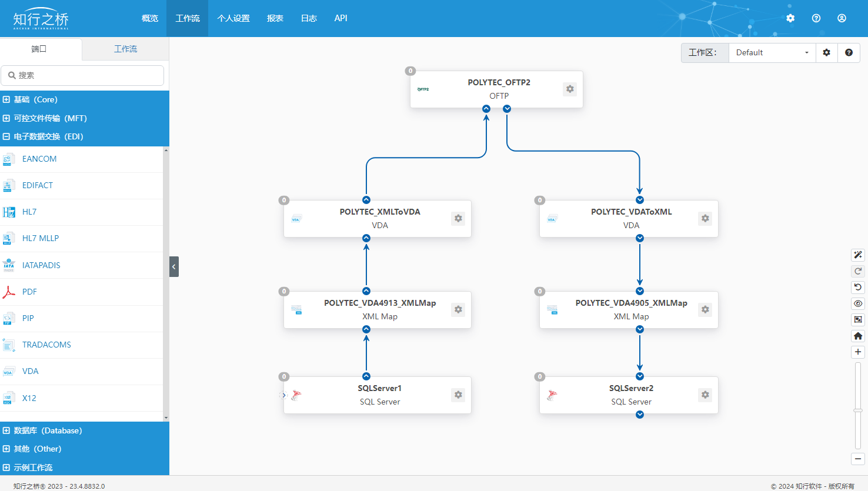Collapse the left sidebar panel handle
868x491 pixels.
point(174,266)
